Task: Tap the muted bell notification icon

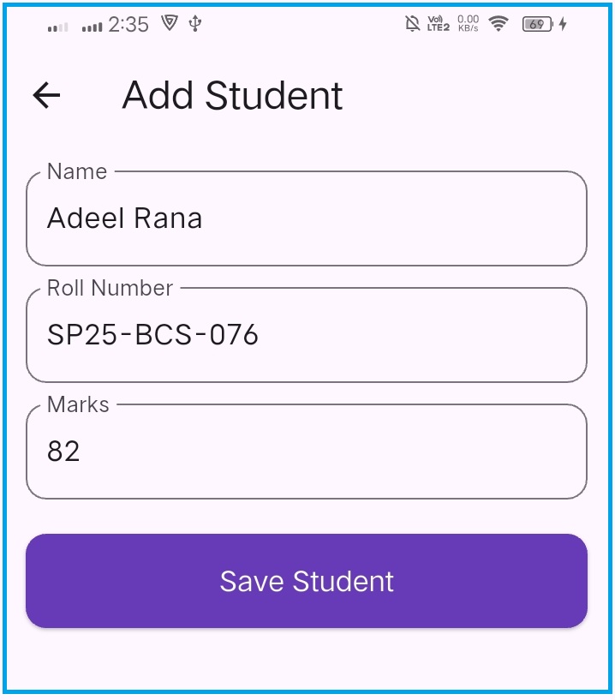Action: tap(412, 24)
